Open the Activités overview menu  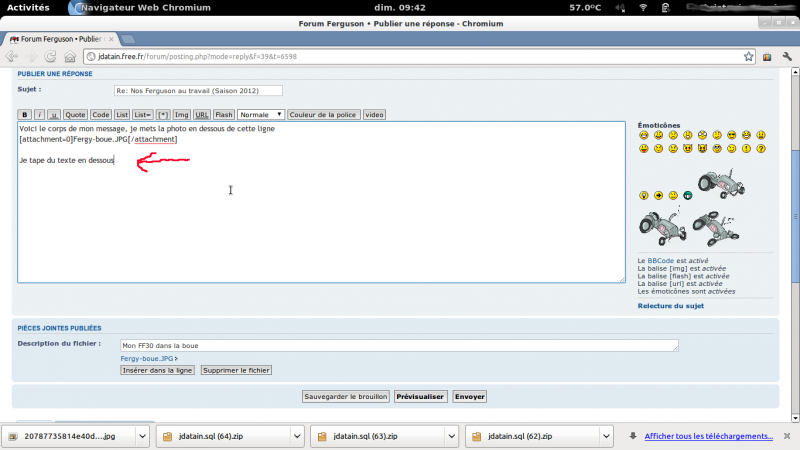pyautogui.click(x=28, y=7)
